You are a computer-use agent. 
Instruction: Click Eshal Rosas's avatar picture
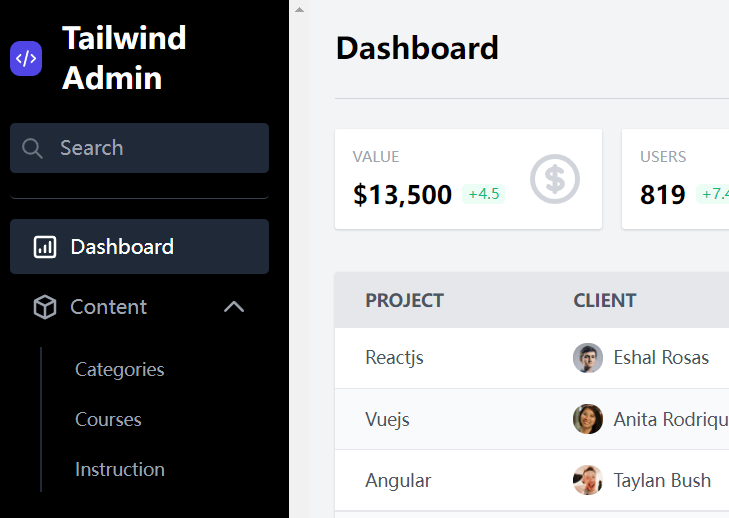pos(588,358)
